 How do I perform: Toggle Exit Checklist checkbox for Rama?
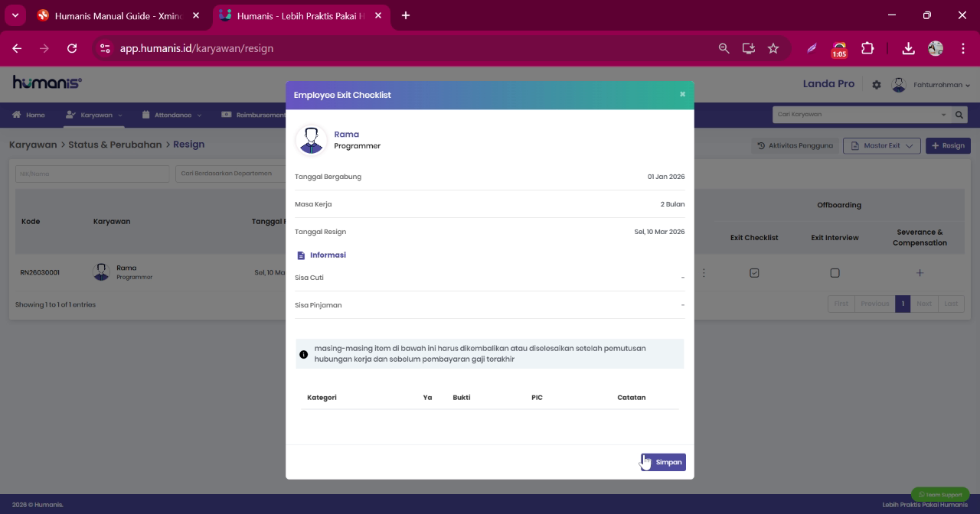coord(754,273)
